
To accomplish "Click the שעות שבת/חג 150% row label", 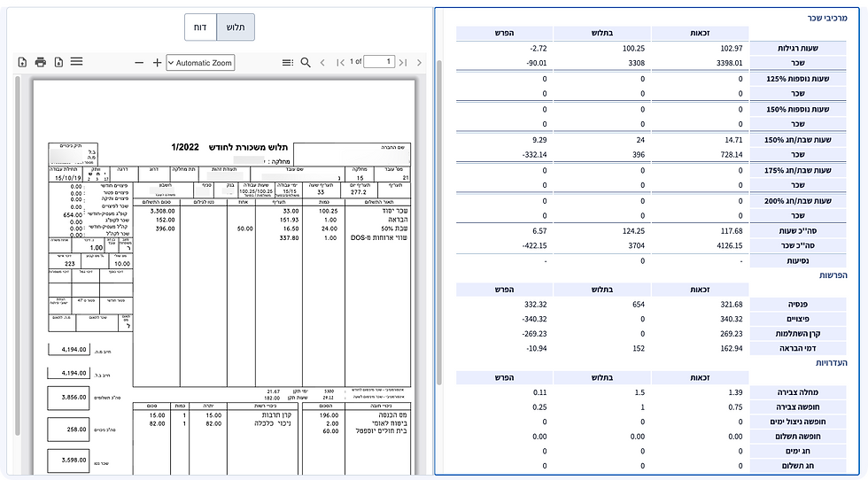I will pyautogui.click(x=798, y=140).
